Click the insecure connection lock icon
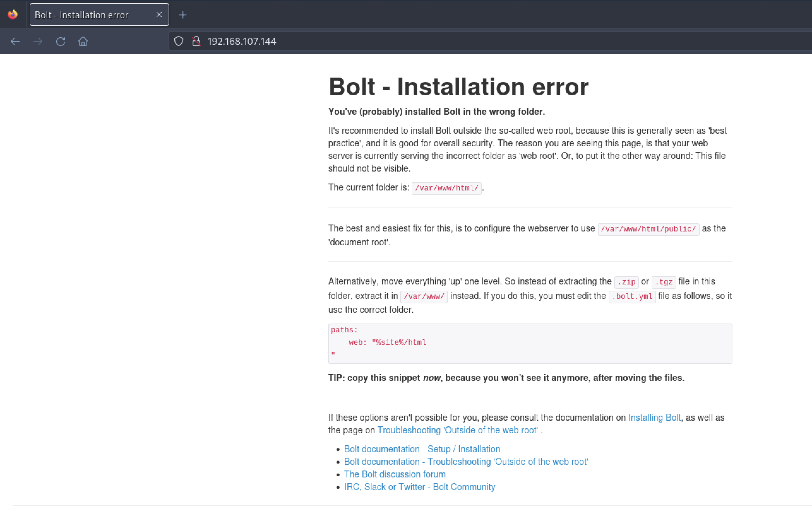 pos(196,41)
